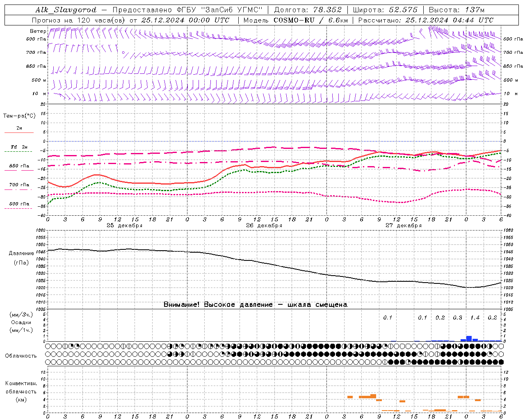525x420 pixels.
Task: Click the '26 декабря' date label
Action: [x=264, y=226]
